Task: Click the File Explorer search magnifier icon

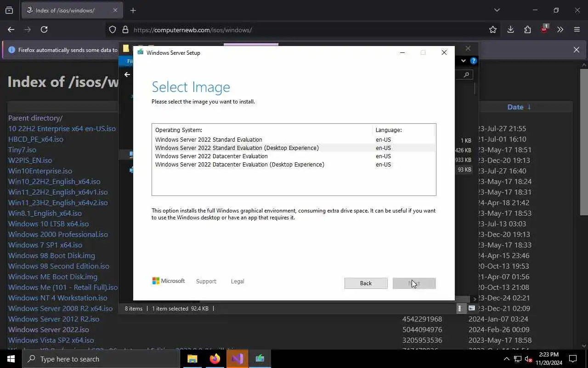Action: [466, 75]
